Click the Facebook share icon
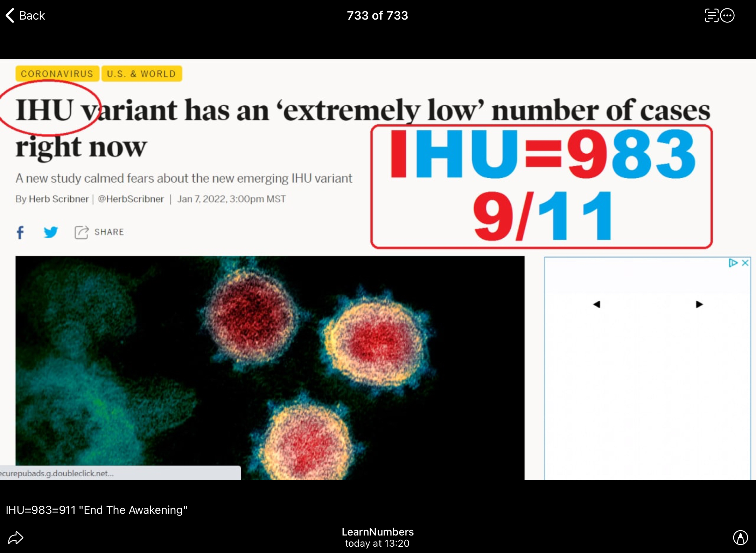756x553 pixels. (20, 232)
